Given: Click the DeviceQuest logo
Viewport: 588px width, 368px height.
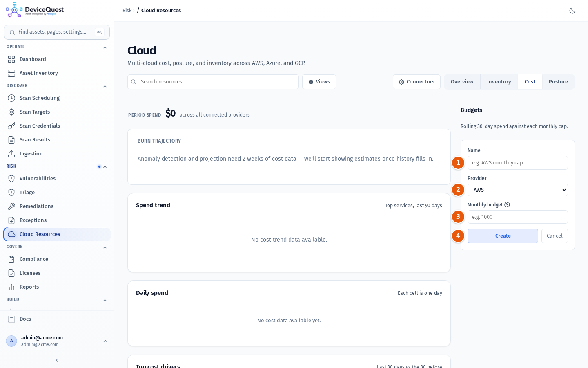Looking at the screenshot, I should tap(35, 10).
